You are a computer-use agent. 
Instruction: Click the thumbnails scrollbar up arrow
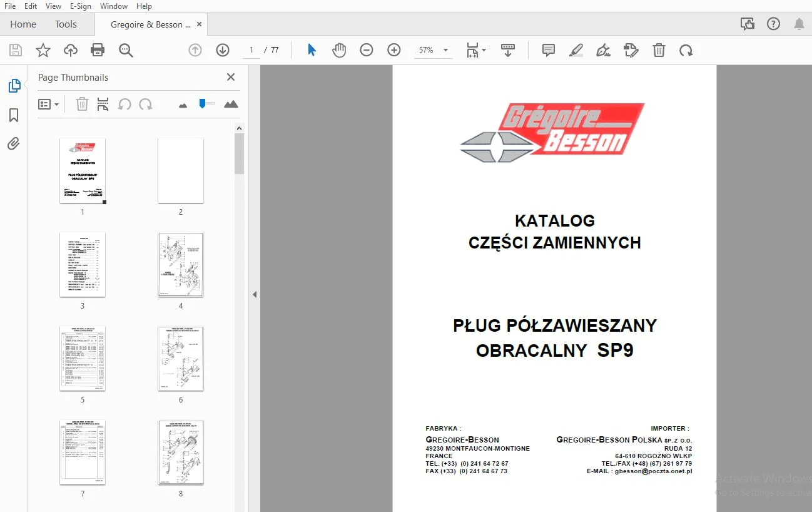[x=239, y=128]
